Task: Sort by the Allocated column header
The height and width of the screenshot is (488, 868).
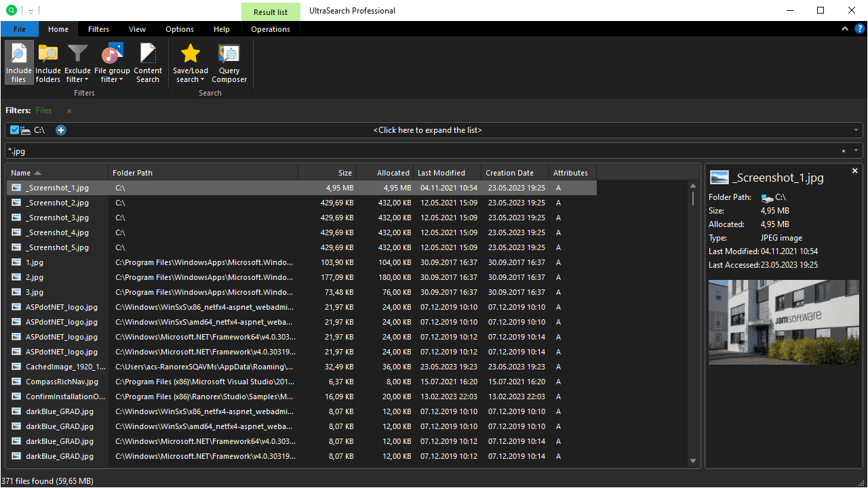Action: coord(384,173)
